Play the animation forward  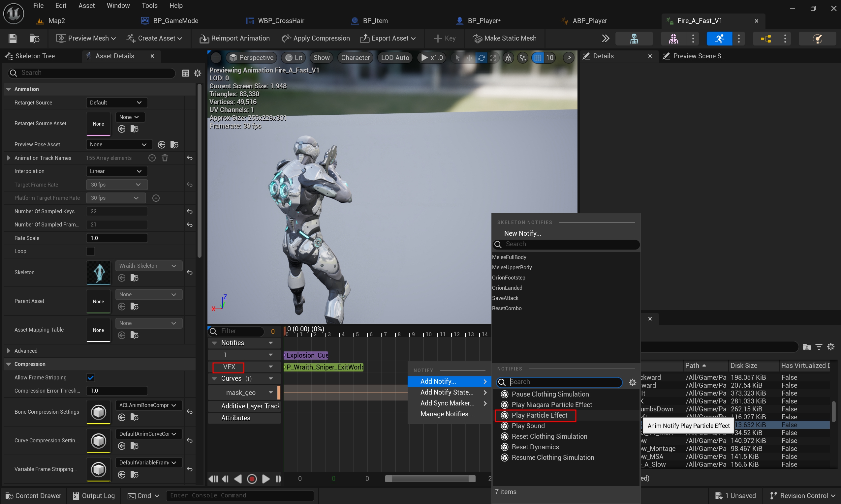tap(266, 479)
